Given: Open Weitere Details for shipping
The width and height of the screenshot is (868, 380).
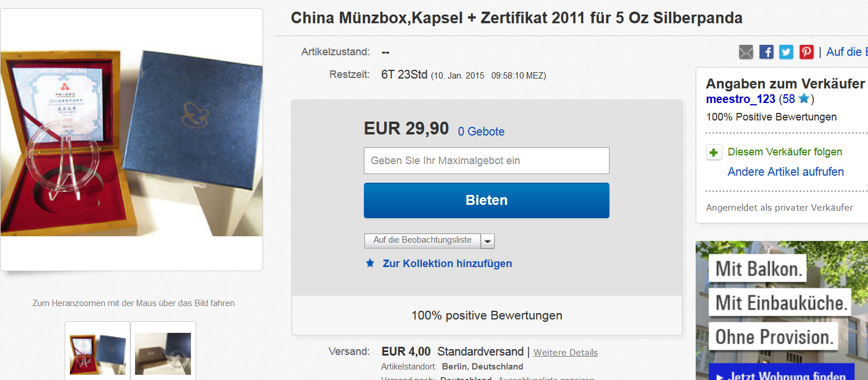Looking at the screenshot, I should tap(565, 353).
